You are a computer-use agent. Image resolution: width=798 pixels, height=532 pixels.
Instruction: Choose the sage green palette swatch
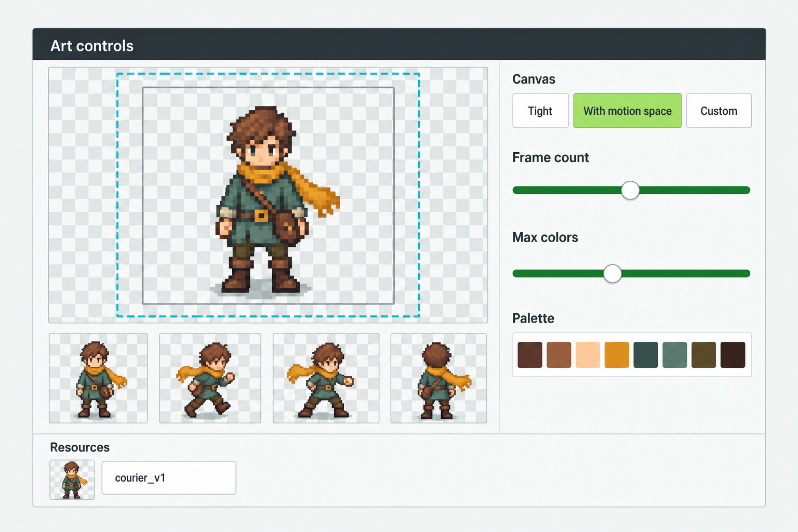point(675,355)
